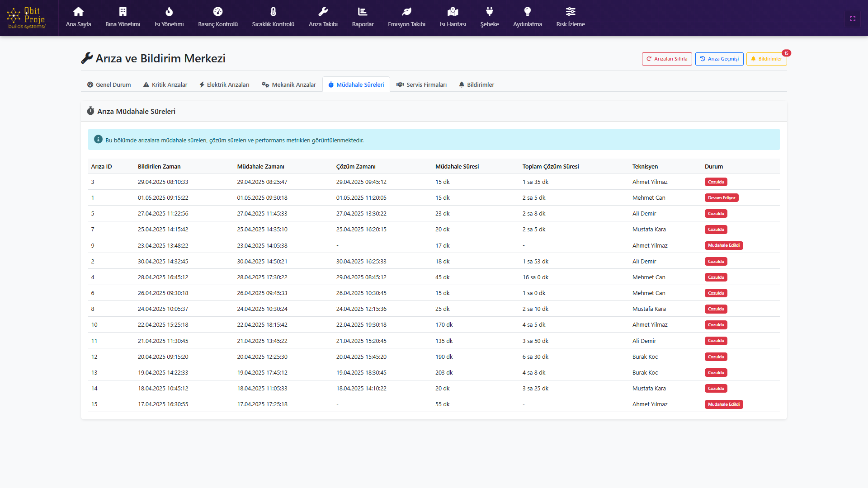Toggle fullscreen mode icon

click(x=853, y=19)
